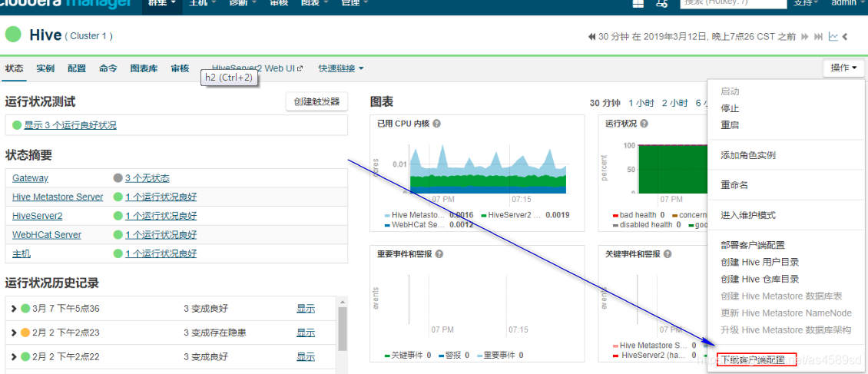Select the 2 小时 time range
868x374 pixels.
point(674,103)
